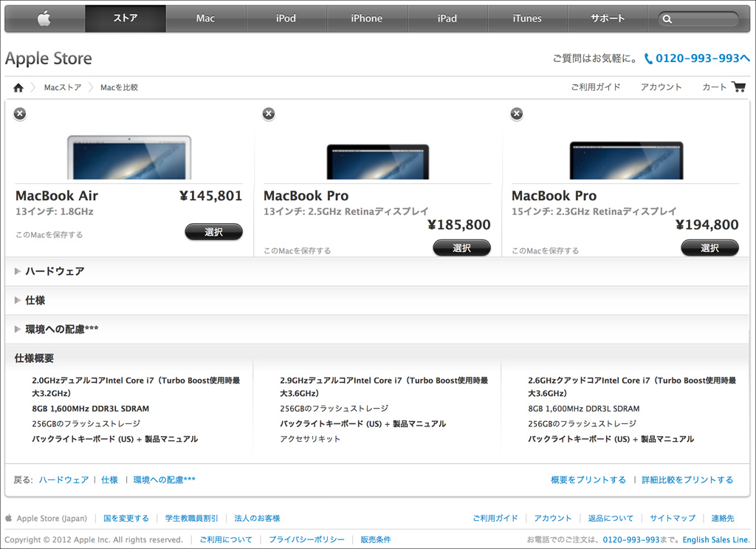This screenshot has height=549, width=756.
Task: Open アカウント in the top bar
Action: click(661, 87)
